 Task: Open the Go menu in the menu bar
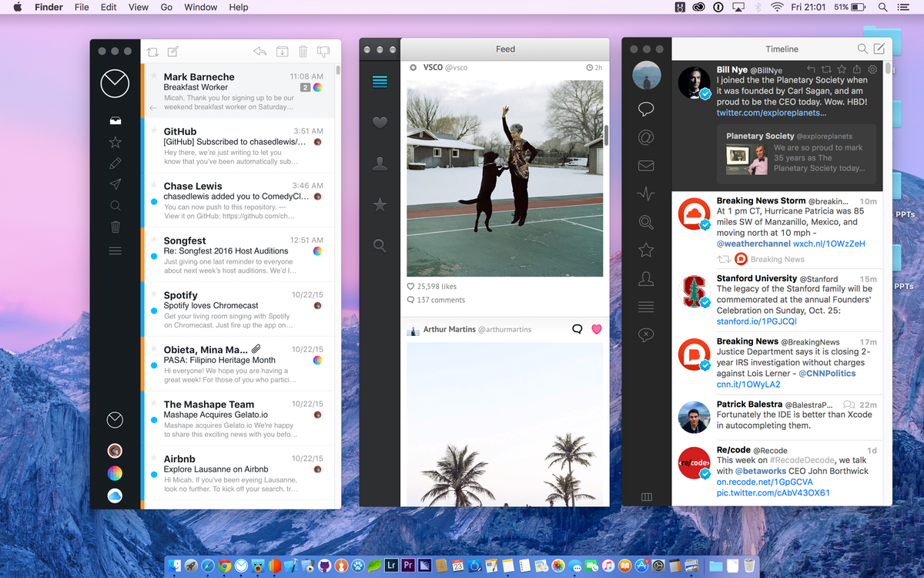tap(166, 7)
